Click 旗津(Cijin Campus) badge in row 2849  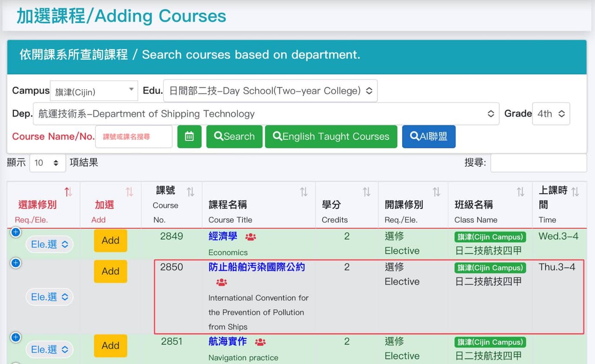[490, 237]
